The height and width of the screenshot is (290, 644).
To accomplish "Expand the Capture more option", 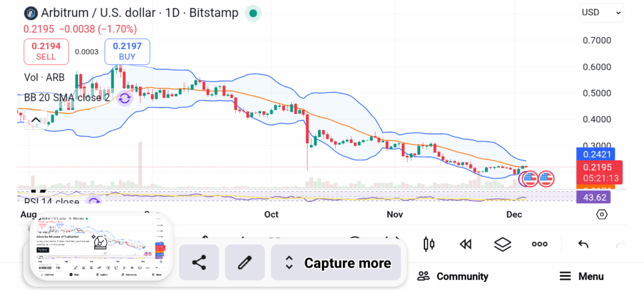I will tap(338, 263).
